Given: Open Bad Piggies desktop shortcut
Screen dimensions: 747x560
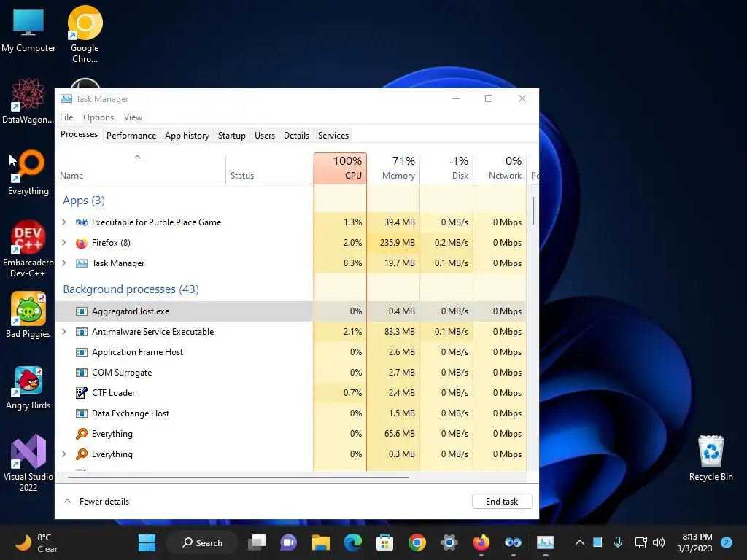Looking at the screenshot, I should [28, 315].
